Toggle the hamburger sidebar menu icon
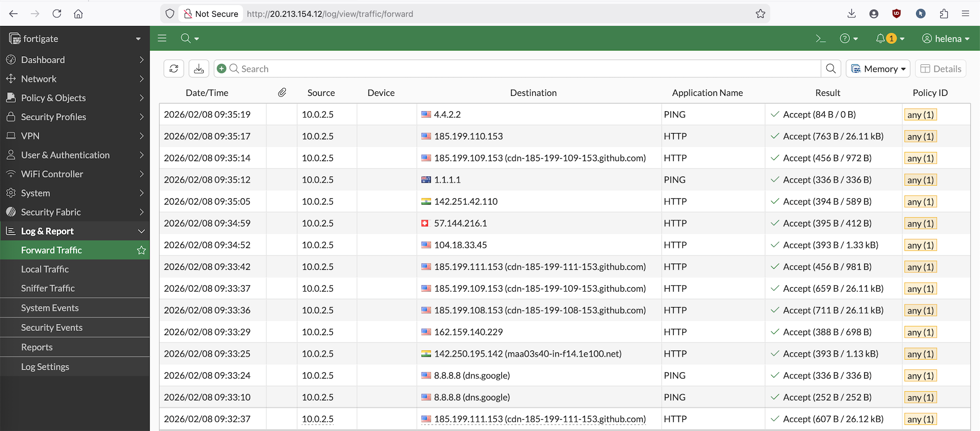 (x=162, y=38)
